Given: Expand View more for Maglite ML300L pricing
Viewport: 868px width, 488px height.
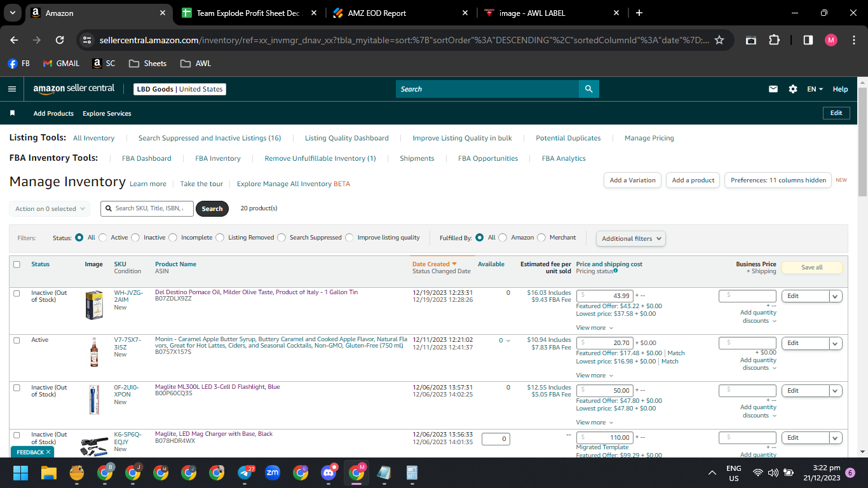Looking at the screenshot, I should click(x=595, y=423).
